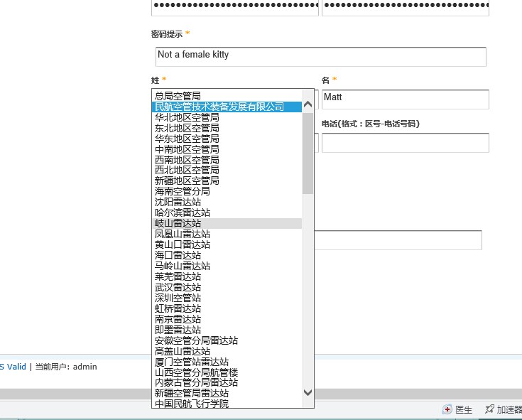Click the 名 field containing Matt

(x=405, y=99)
